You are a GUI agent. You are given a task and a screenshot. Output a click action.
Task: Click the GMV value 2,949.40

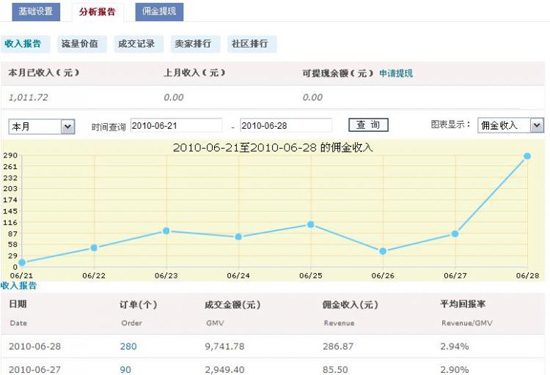225,370
